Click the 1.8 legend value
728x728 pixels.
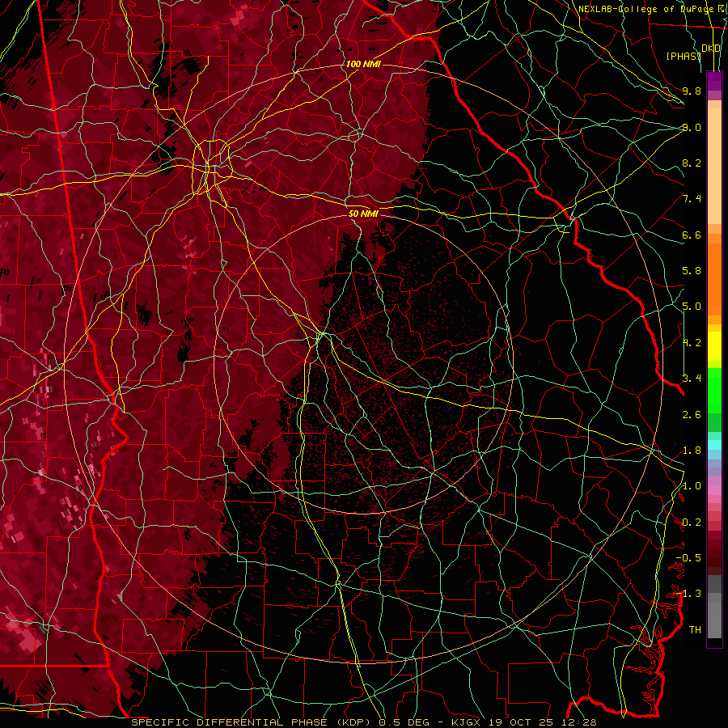pyautogui.click(x=692, y=451)
